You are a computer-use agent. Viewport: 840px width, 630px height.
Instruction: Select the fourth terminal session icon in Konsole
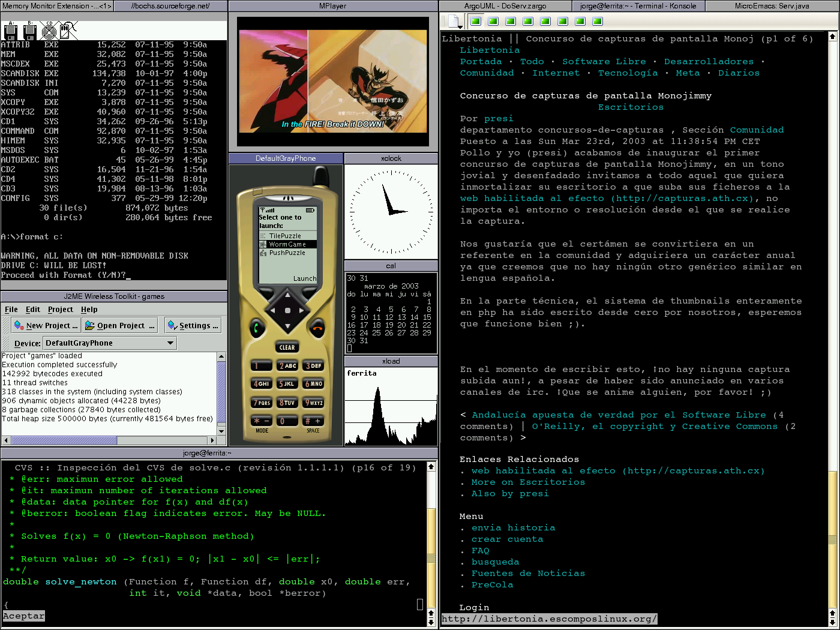(528, 22)
